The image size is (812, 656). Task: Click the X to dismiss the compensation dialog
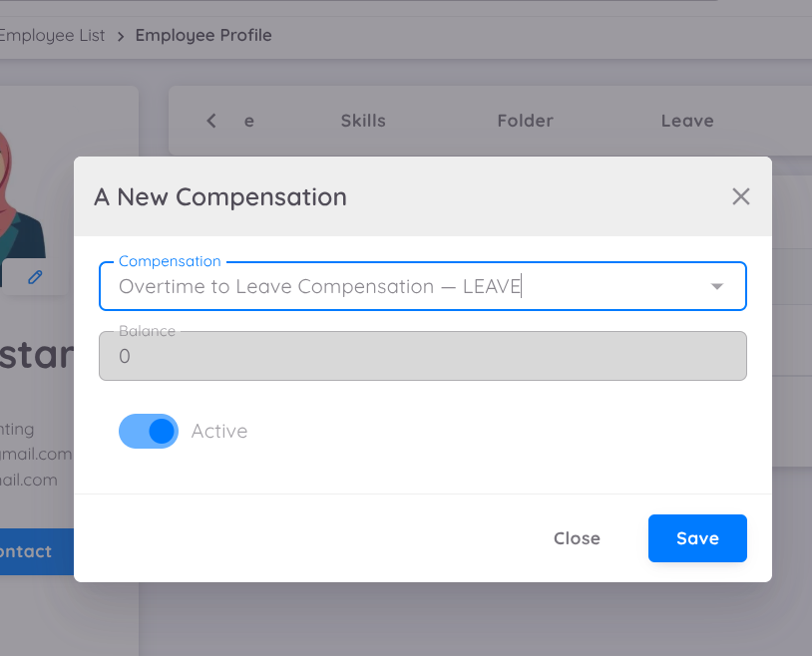coord(741,196)
